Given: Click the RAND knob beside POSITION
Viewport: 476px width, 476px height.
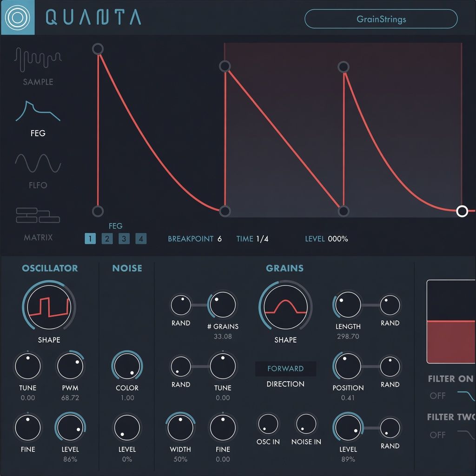Looking at the screenshot, I should click(390, 366).
